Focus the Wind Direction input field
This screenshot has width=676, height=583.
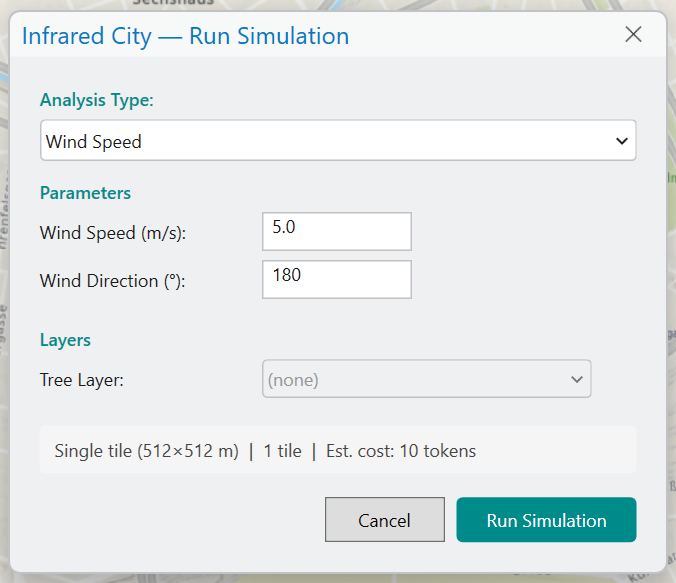(x=337, y=279)
